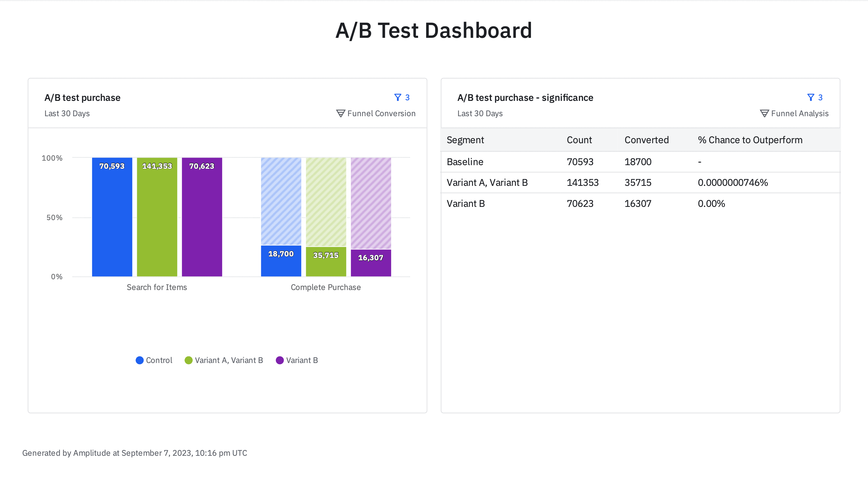Open the Funnel Analysis icon on the significance card
The height and width of the screenshot is (481, 868).
[x=764, y=113]
